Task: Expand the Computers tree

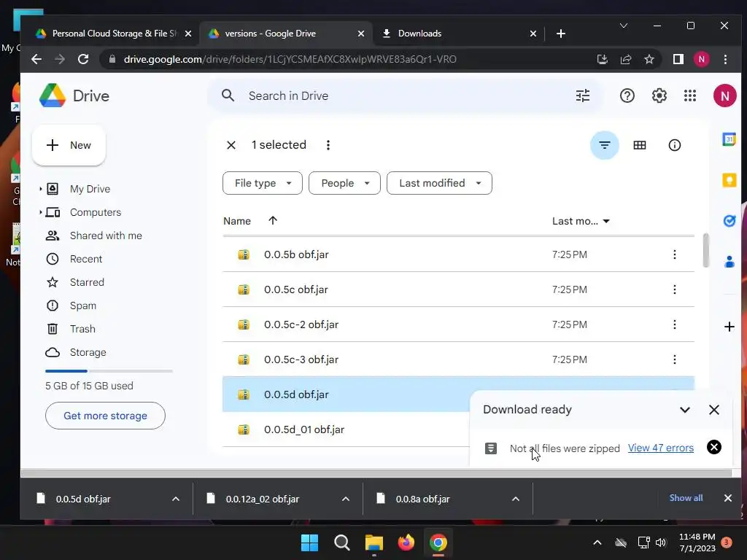Action: tap(41, 212)
